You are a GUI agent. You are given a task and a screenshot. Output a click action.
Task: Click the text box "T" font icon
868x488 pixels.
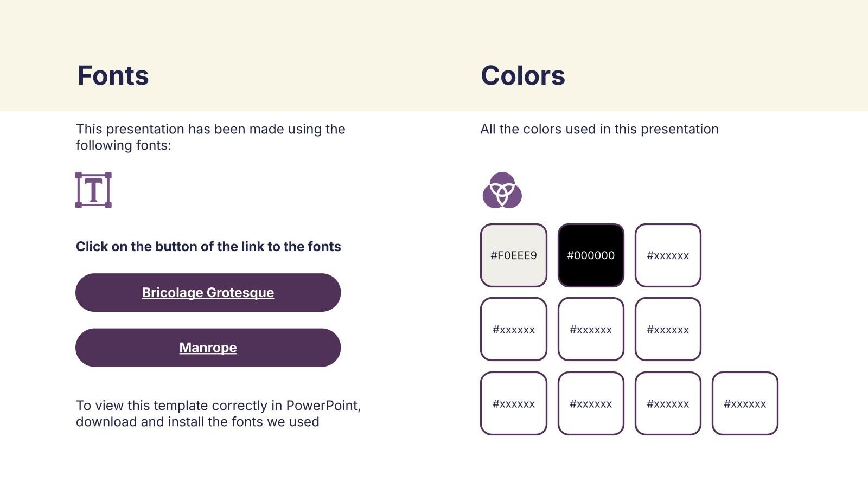pos(93,190)
